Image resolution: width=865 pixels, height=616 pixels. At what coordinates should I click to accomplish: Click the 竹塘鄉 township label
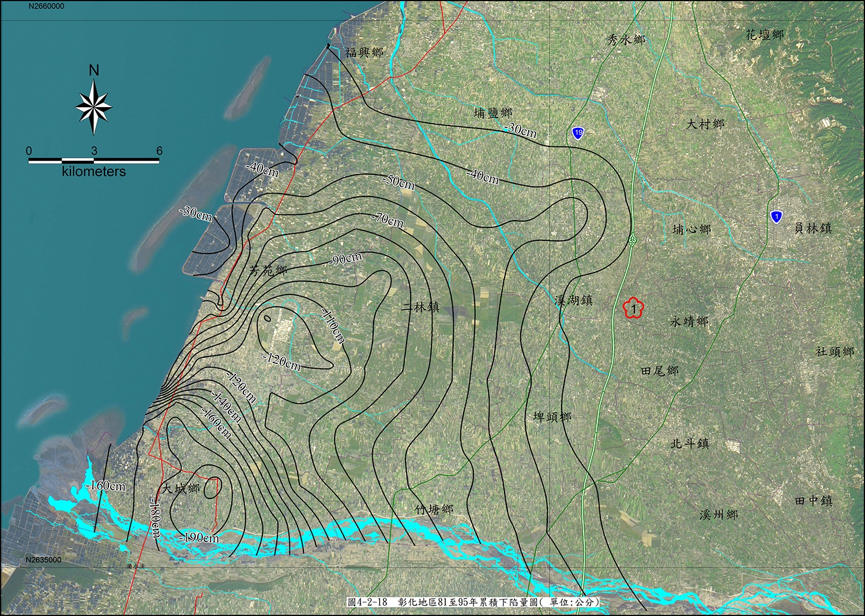point(434,509)
